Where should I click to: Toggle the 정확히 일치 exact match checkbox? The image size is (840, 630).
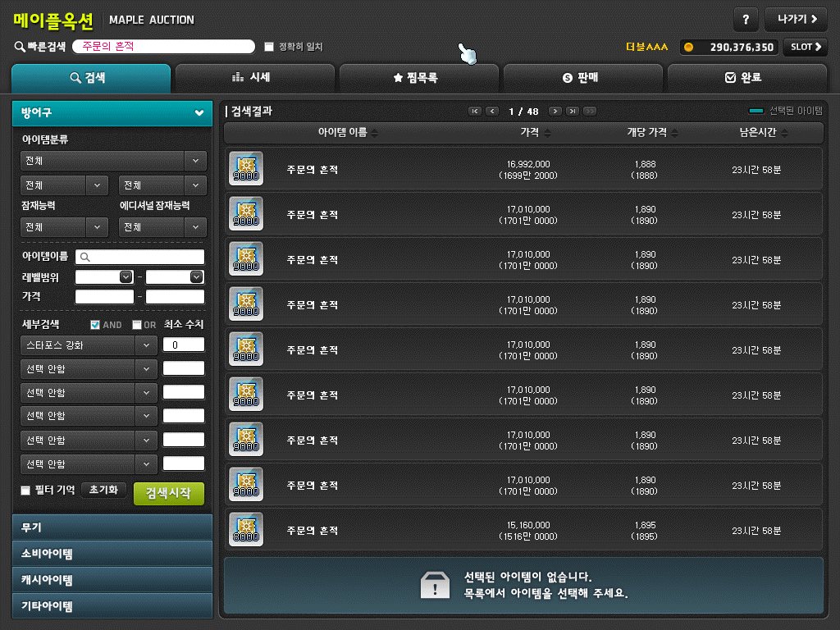coord(269,47)
